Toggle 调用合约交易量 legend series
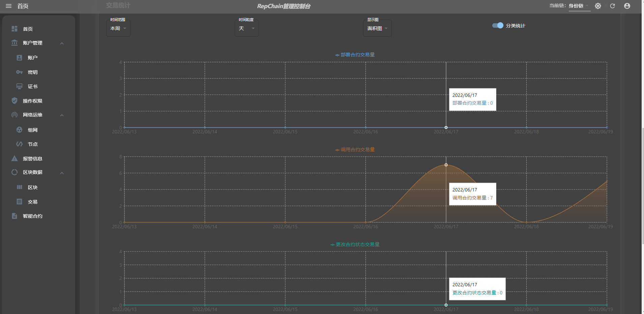This screenshot has width=644, height=314. pyautogui.click(x=355, y=150)
